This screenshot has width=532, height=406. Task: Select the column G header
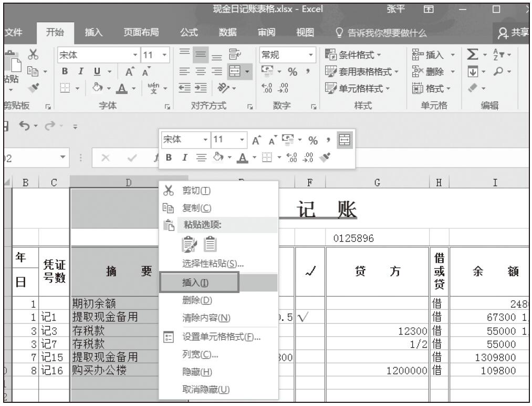tap(377, 182)
